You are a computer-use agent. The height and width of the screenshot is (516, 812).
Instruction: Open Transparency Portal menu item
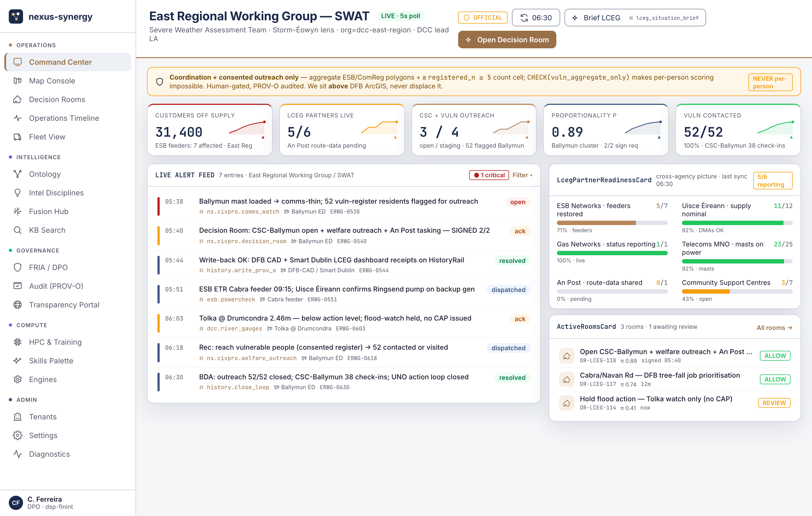68,304
